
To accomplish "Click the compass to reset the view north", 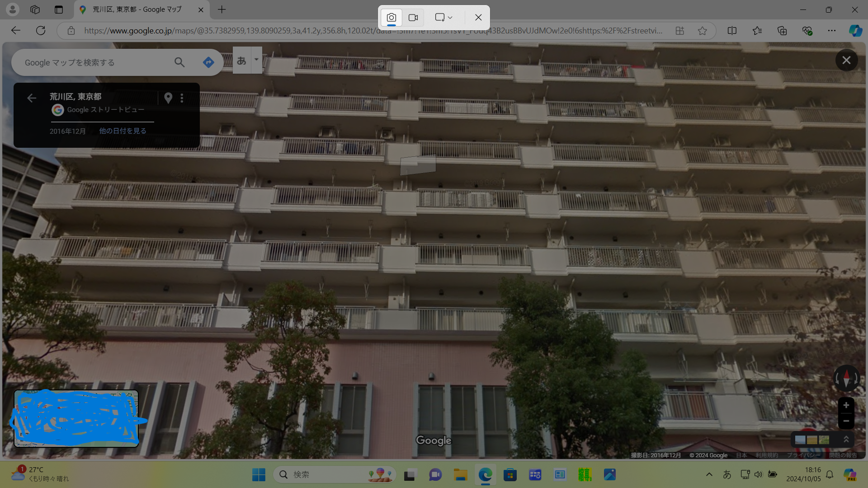I will tap(846, 378).
